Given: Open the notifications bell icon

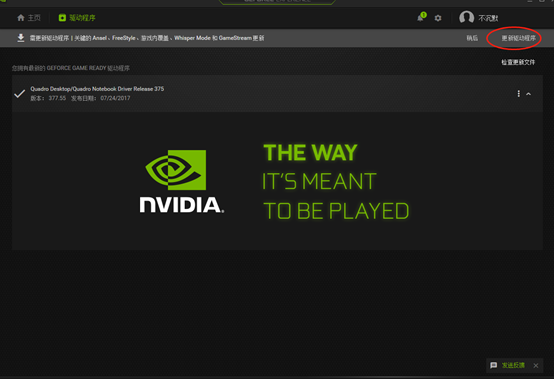Looking at the screenshot, I should 420,18.
